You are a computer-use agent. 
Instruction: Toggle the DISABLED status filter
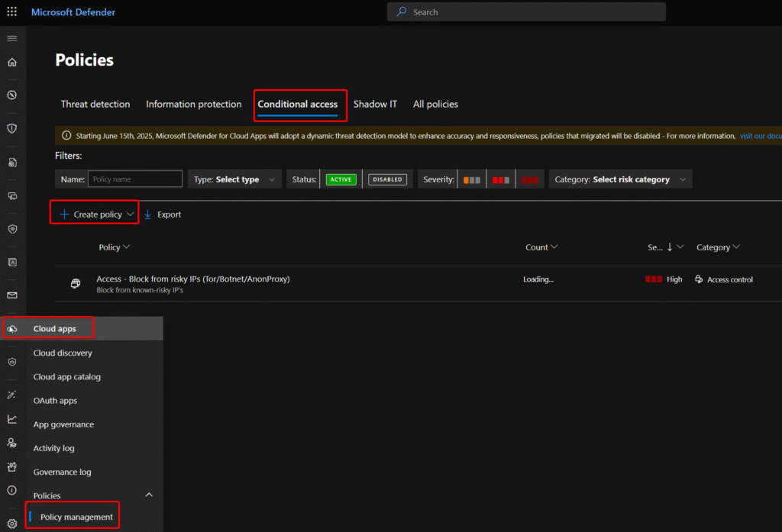pos(387,179)
